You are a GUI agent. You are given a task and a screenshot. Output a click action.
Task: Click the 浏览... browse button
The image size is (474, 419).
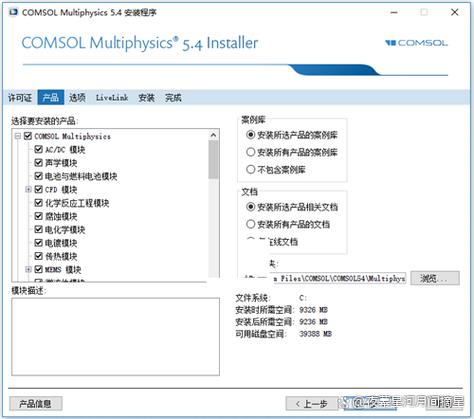[x=435, y=278]
